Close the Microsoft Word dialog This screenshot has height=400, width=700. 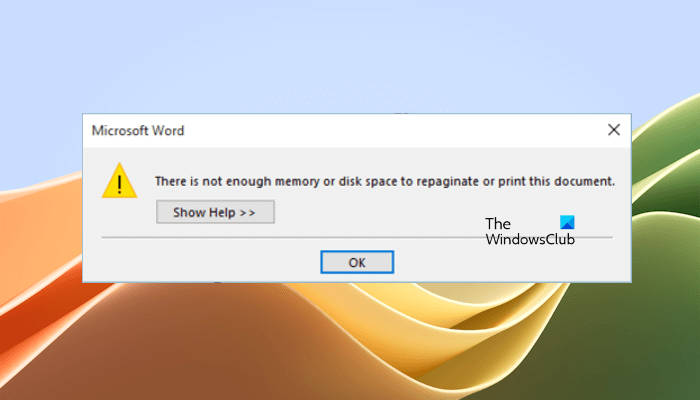pyautogui.click(x=614, y=130)
